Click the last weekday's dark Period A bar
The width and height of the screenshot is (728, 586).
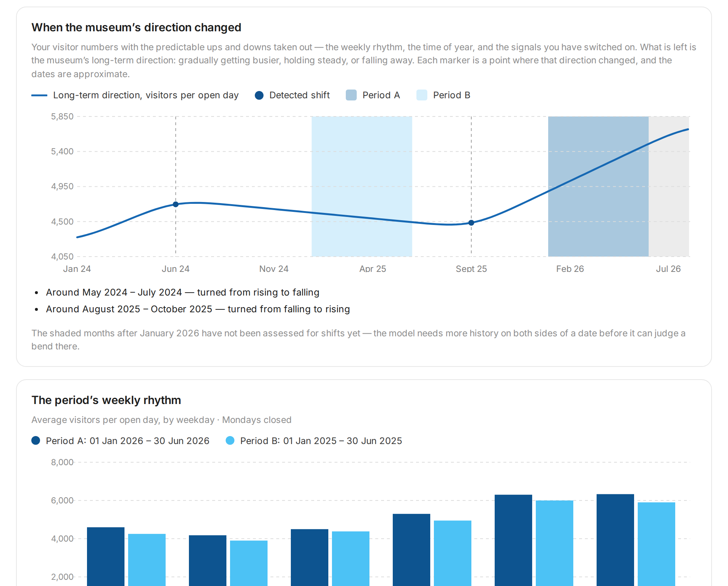615,540
